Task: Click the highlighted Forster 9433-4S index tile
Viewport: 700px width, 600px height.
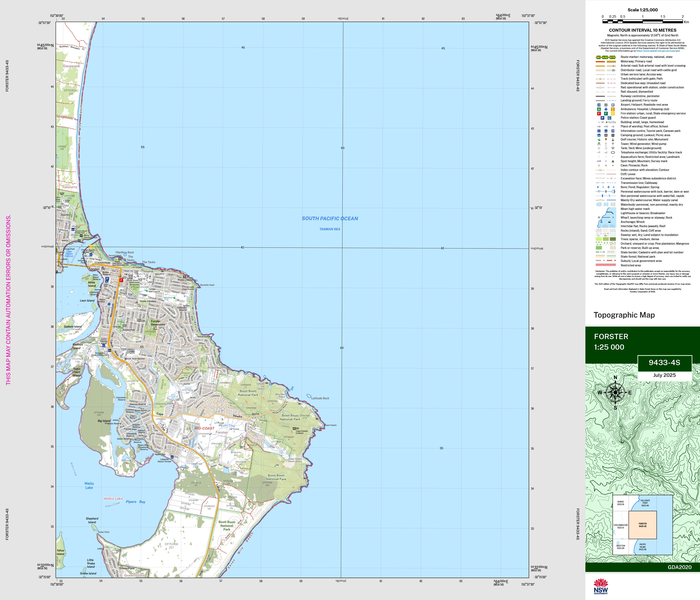Action: (642, 525)
